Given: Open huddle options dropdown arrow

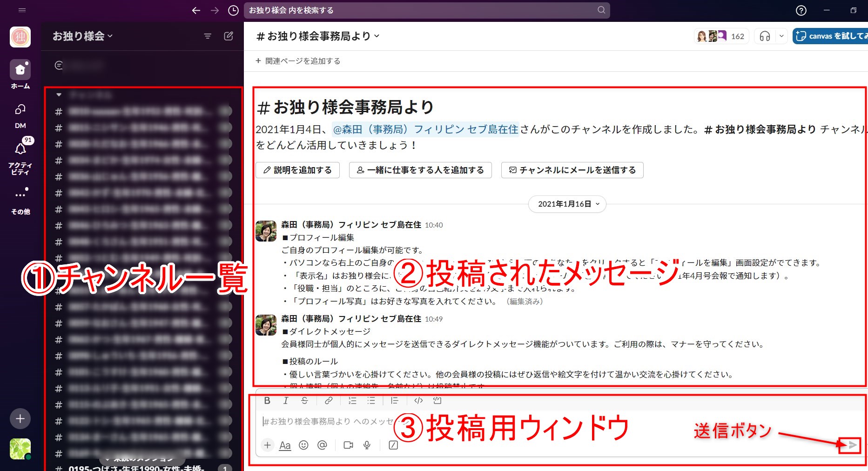Looking at the screenshot, I should [x=781, y=36].
